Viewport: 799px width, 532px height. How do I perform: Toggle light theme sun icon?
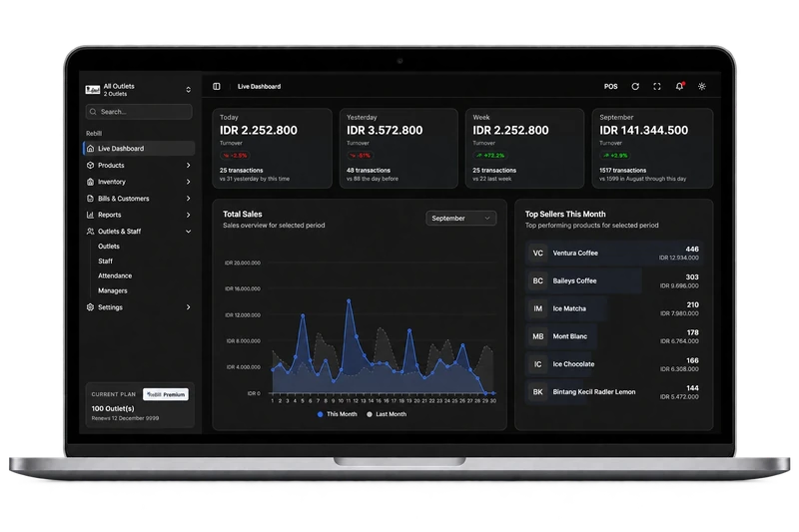click(x=702, y=87)
